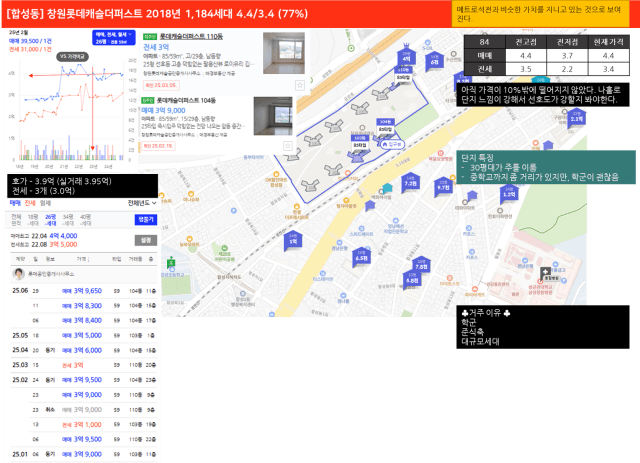The height and width of the screenshot is (463, 640).
Task: Switch to the 월세 tab
Action: [x=45, y=203]
